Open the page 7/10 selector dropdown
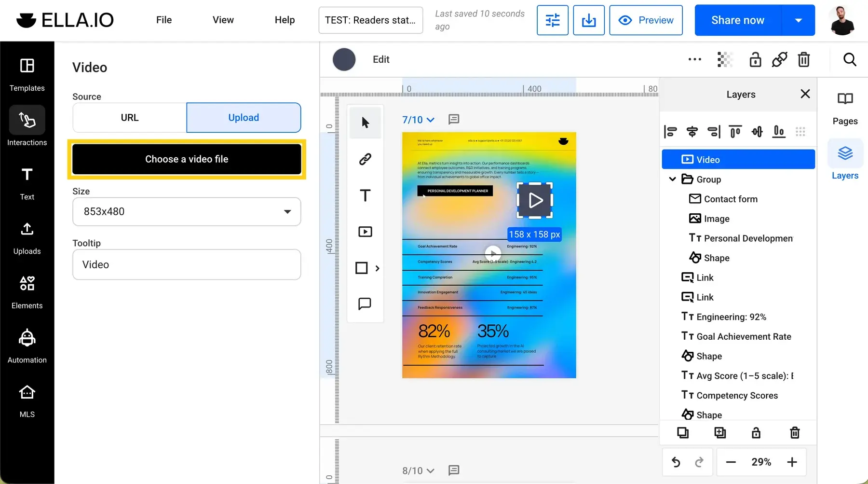This screenshot has height=484, width=868. tap(419, 120)
